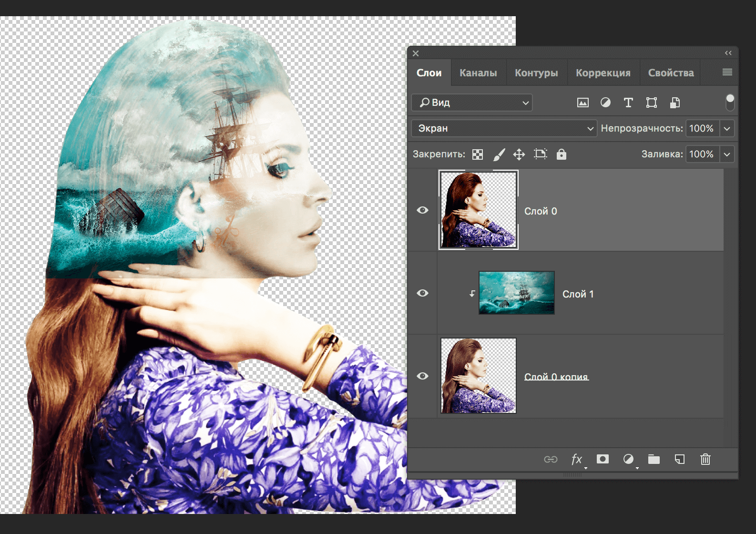Switch to the Каналы tab
This screenshot has height=534, width=756.
coord(478,73)
